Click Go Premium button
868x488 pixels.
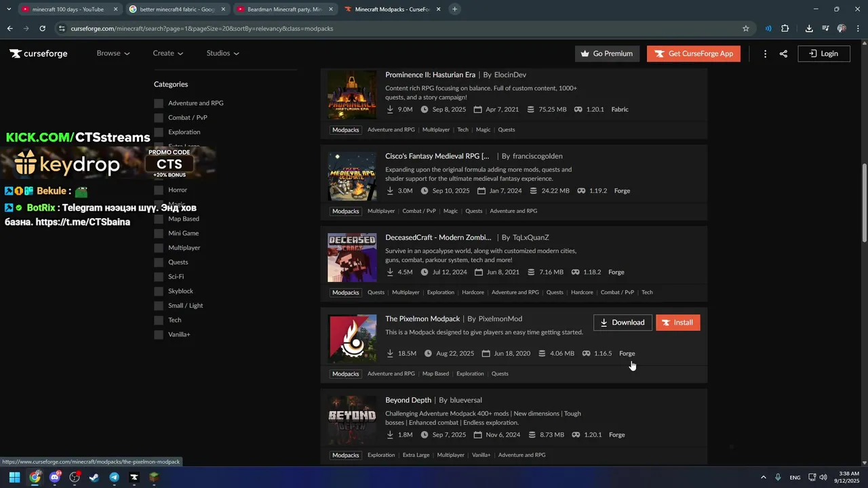(x=607, y=54)
